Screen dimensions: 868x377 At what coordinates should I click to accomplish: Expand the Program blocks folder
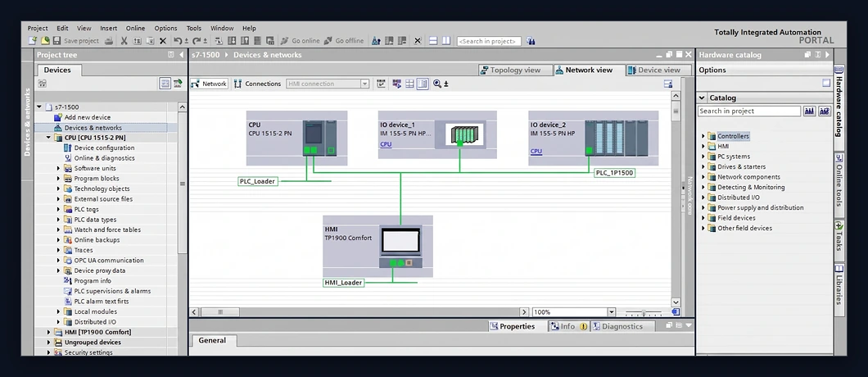coord(59,179)
